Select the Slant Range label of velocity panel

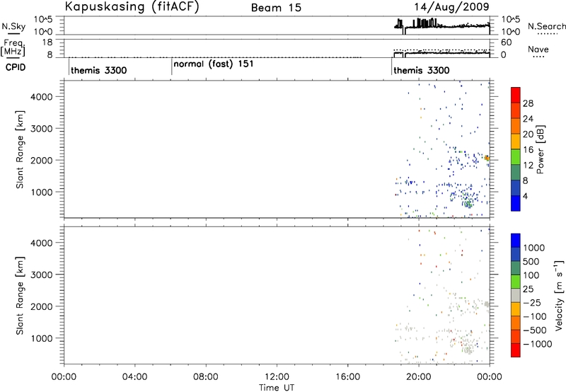[20, 296]
